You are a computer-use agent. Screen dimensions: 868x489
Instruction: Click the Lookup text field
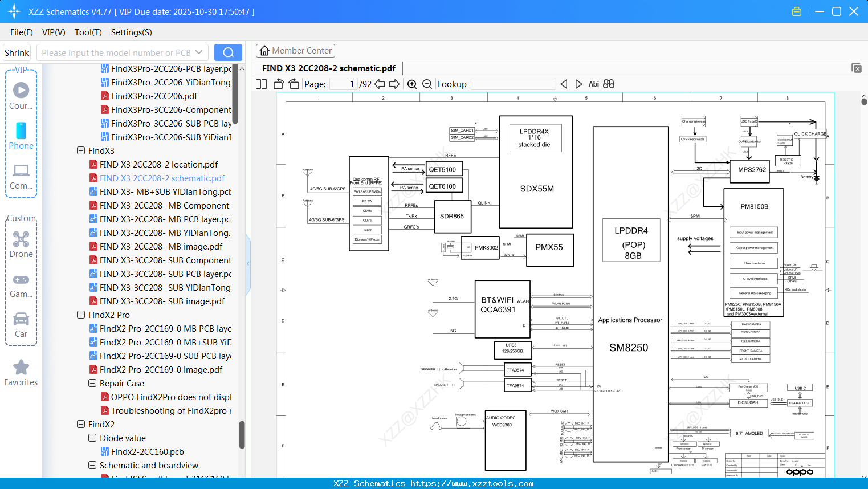click(513, 84)
